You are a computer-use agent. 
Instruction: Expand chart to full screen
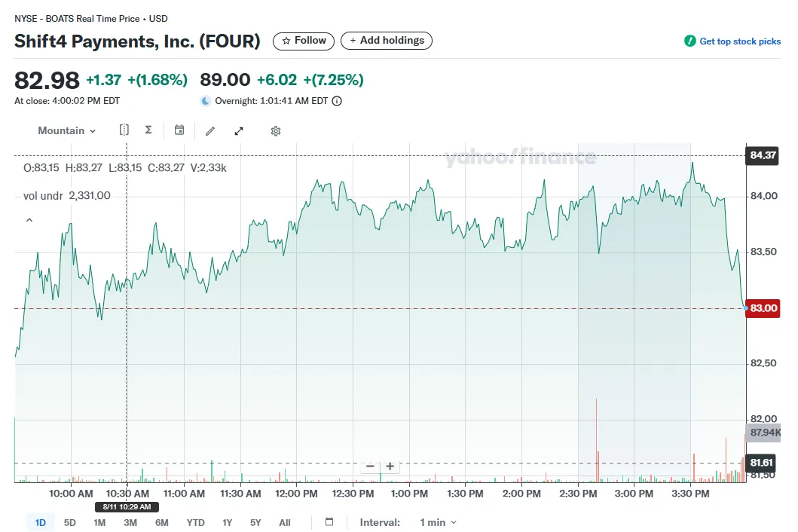click(239, 131)
